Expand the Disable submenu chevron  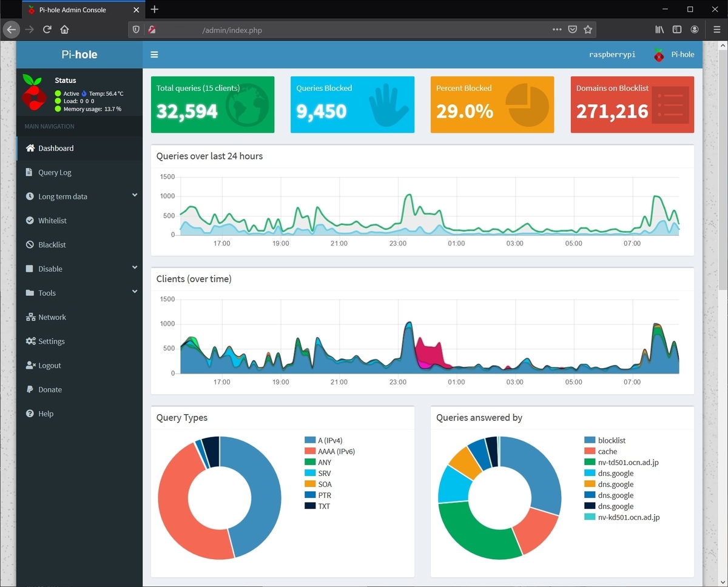[x=135, y=267]
